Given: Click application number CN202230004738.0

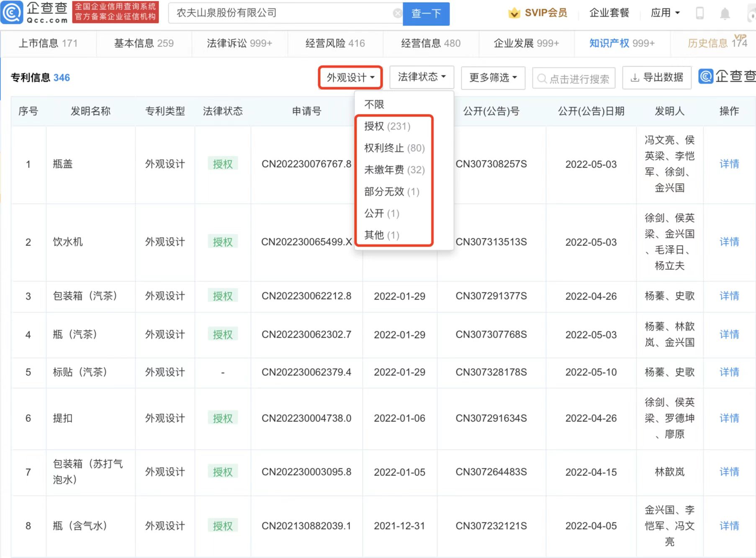Looking at the screenshot, I should click(306, 418).
